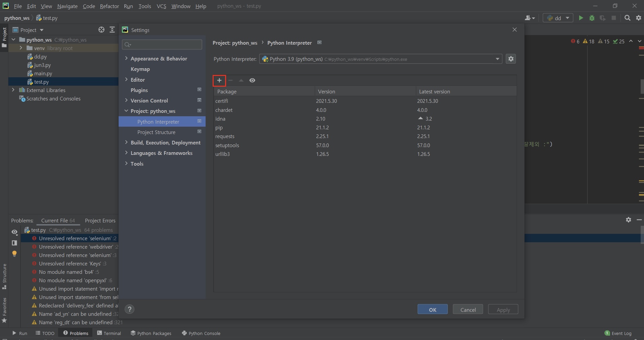This screenshot has width=644, height=340.
Task: Click the Apply button
Action: [x=503, y=309]
